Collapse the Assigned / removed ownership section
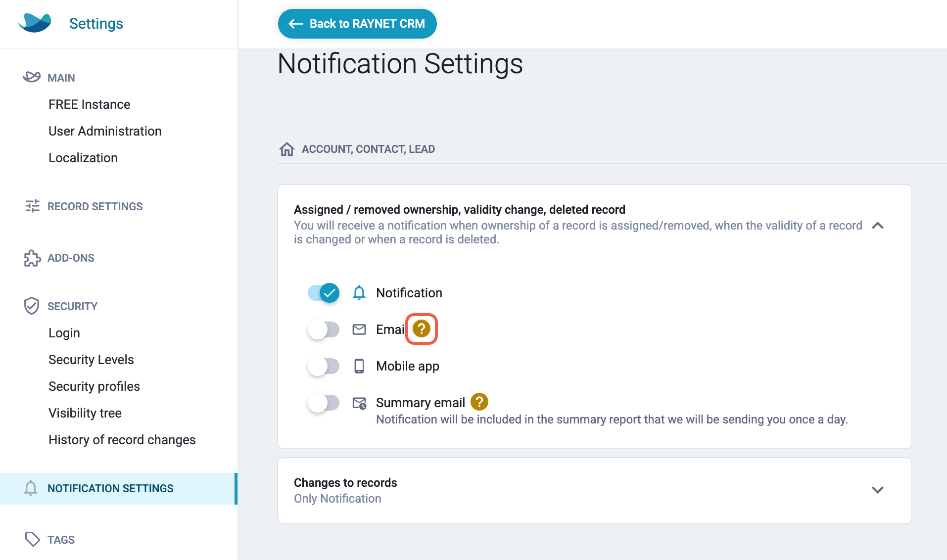The width and height of the screenshot is (947, 560). [x=878, y=226]
